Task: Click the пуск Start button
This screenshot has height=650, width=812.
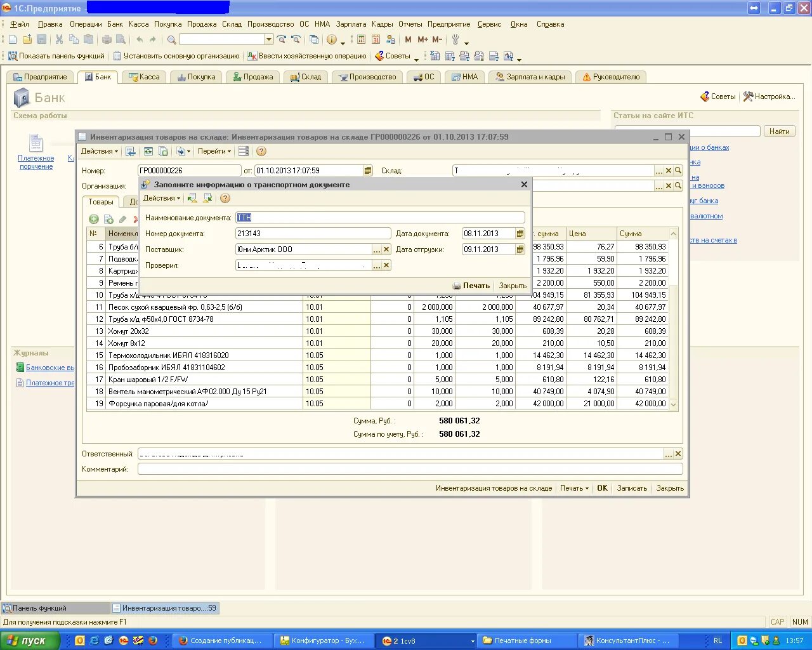Action: tap(30, 640)
